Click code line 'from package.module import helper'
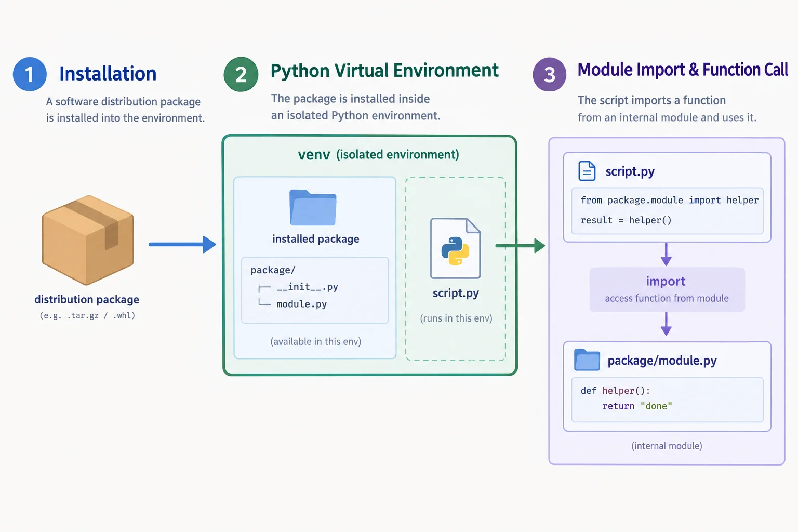 pos(670,201)
